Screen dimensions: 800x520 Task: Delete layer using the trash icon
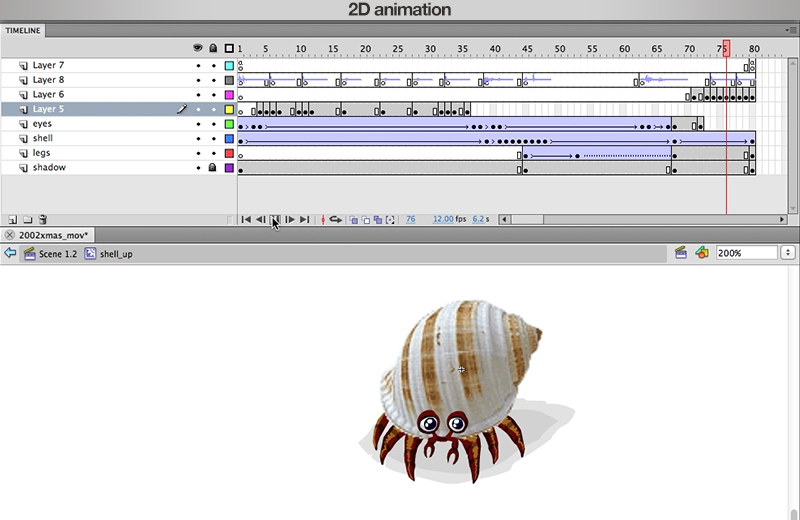pos(43,219)
